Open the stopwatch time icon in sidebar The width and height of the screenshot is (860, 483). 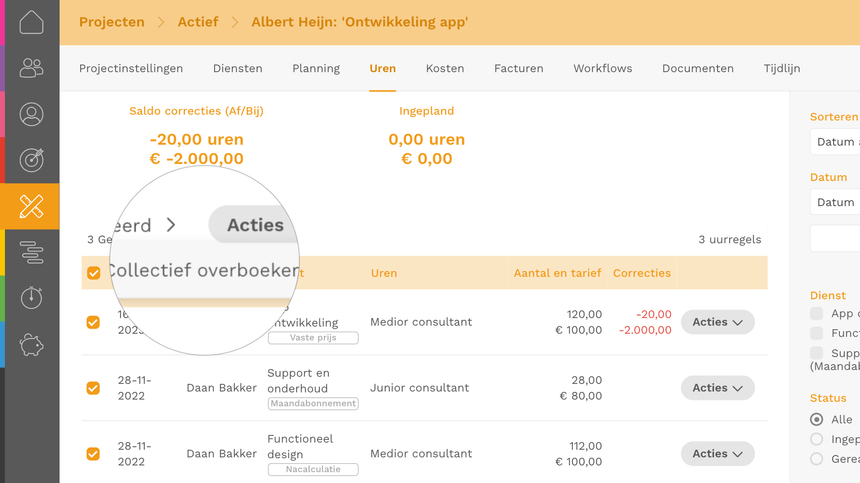(x=31, y=298)
